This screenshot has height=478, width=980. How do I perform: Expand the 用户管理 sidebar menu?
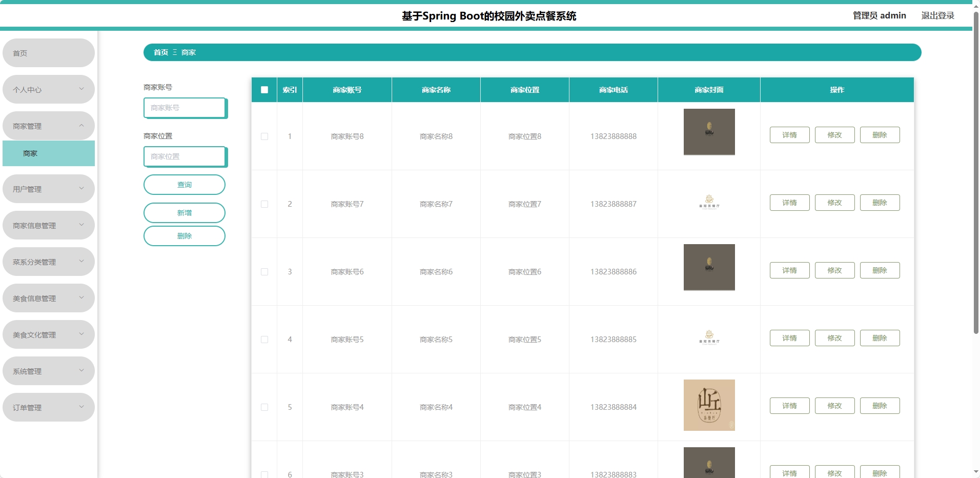(49, 189)
